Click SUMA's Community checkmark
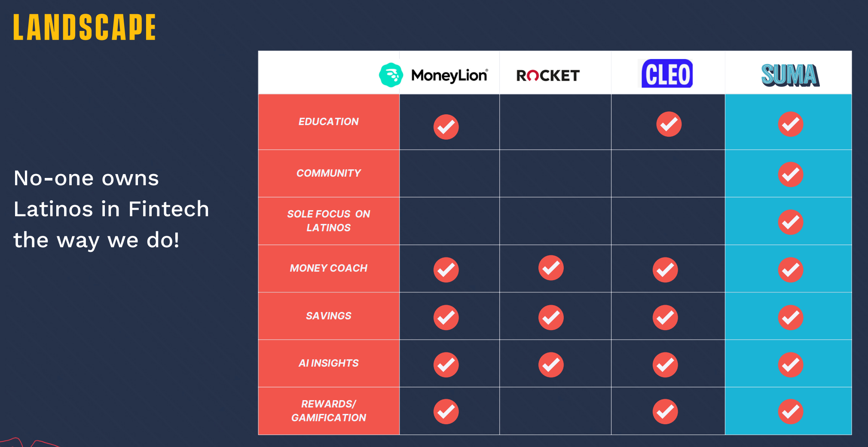This screenshot has height=447, width=868. coord(790,175)
